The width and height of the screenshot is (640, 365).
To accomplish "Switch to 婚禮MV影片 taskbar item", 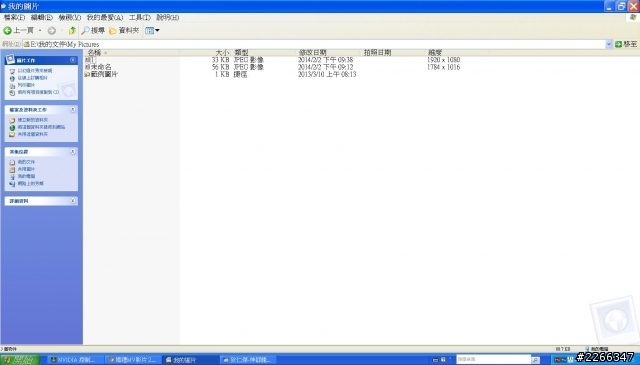I will coord(132,360).
